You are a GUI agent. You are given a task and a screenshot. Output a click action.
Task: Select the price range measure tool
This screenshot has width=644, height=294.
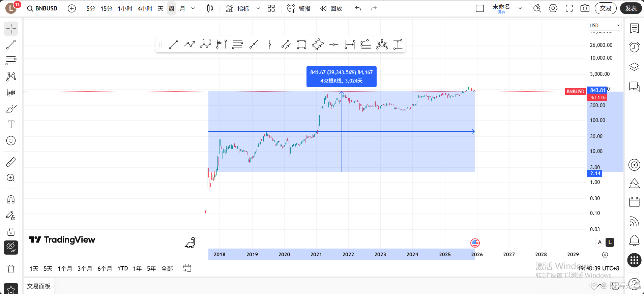(398, 44)
